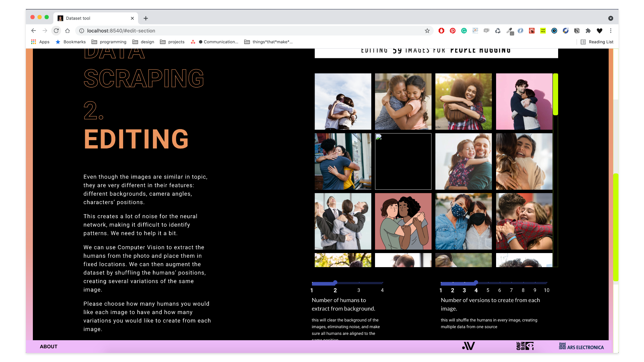Click the address bar URL
This screenshot has width=644, height=362.
[x=121, y=31]
